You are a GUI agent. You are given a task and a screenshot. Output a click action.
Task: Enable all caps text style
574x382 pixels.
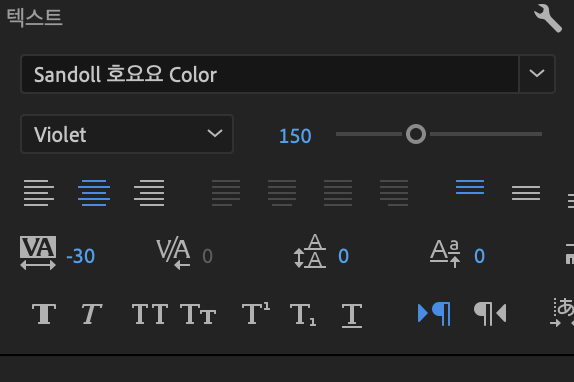pos(150,314)
